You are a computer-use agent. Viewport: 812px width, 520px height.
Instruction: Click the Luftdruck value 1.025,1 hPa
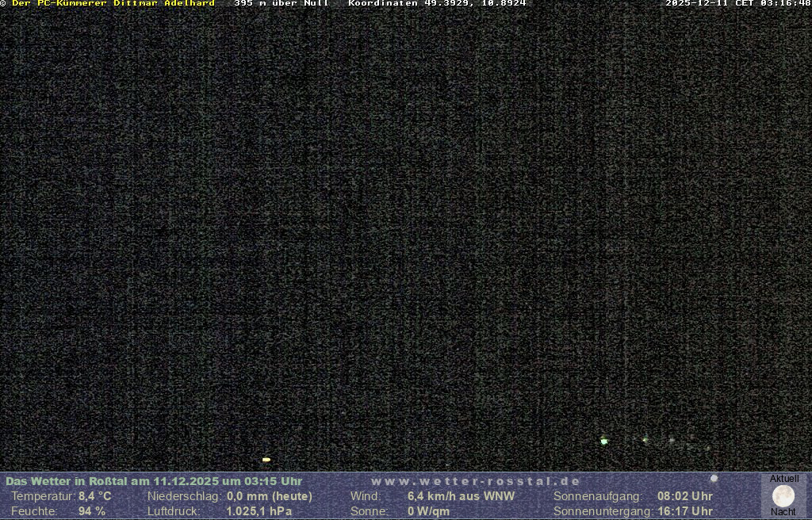pyautogui.click(x=259, y=511)
